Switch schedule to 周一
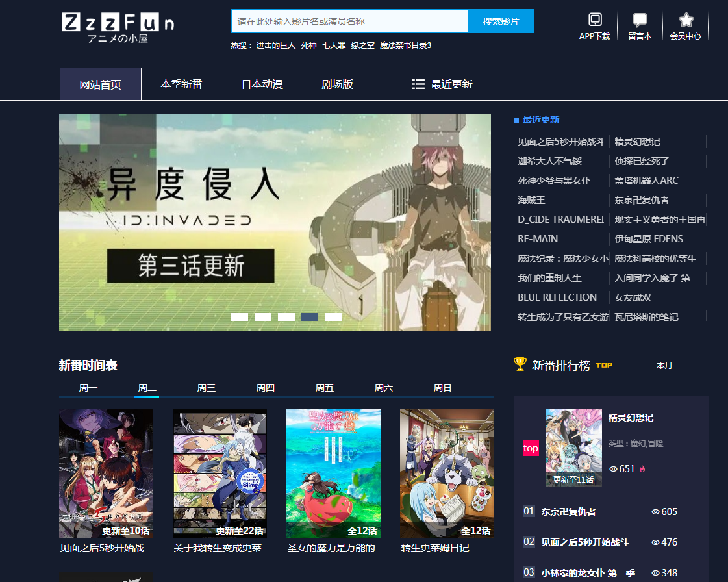Viewport: 728px width, 582px height. [88, 387]
